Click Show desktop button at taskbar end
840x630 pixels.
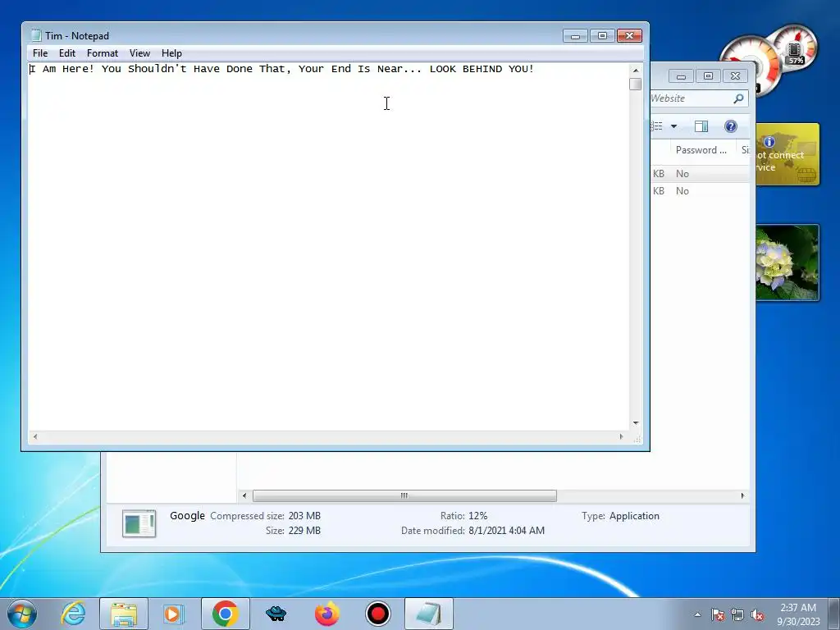click(x=834, y=614)
